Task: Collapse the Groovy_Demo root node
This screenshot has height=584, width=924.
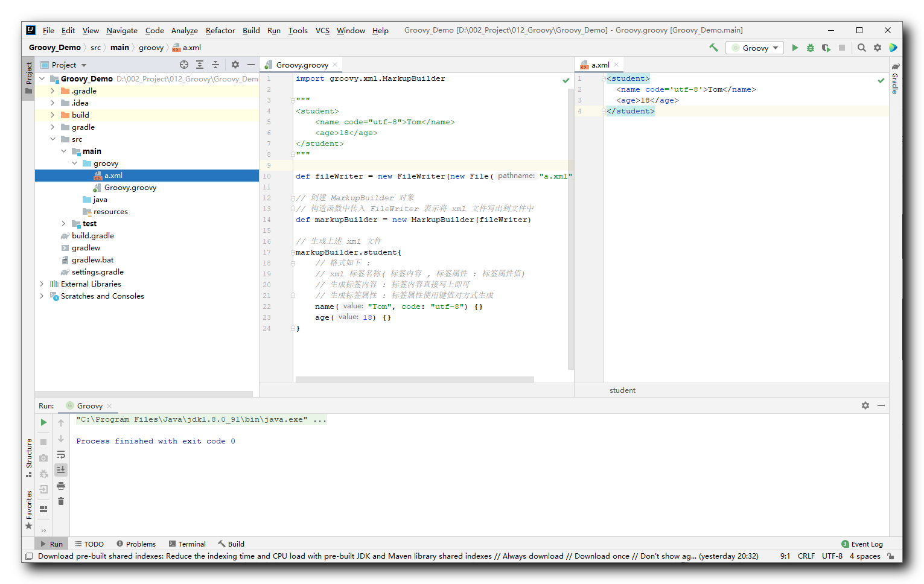Action: [x=42, y=78]
